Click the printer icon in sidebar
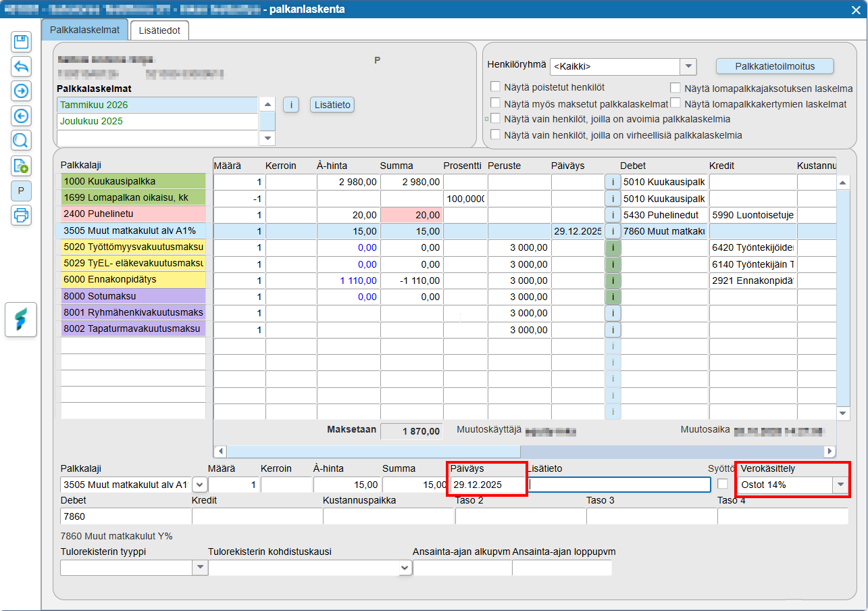This screenshot has width=868, height=611. 21,215
